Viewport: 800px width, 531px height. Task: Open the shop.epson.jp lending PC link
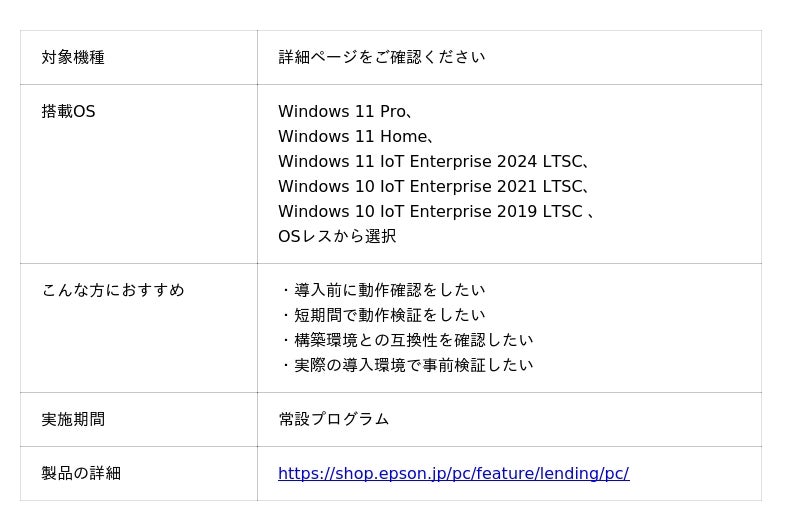point(453,474)
